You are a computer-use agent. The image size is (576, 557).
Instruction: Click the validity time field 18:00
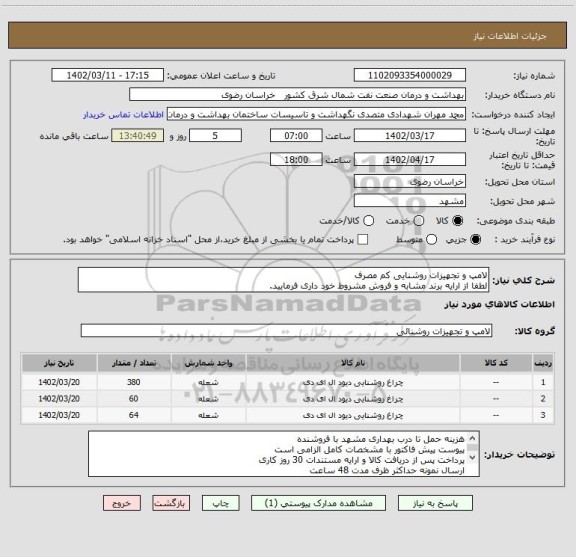pos(296,159)
